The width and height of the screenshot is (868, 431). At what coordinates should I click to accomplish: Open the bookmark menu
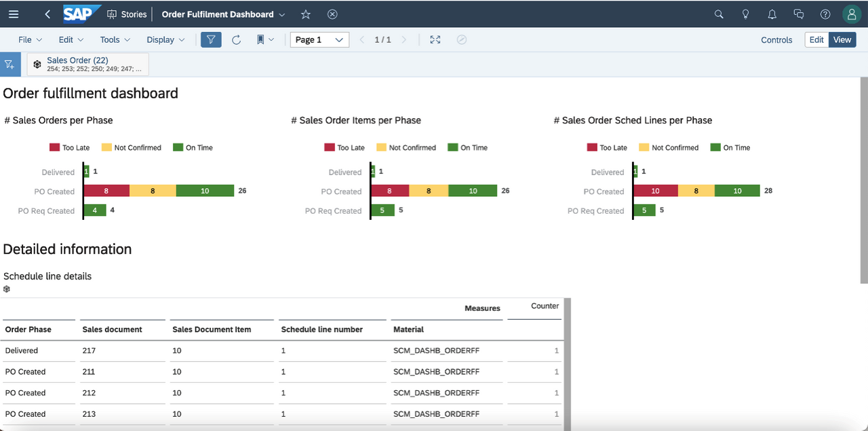tap(265, 39)
